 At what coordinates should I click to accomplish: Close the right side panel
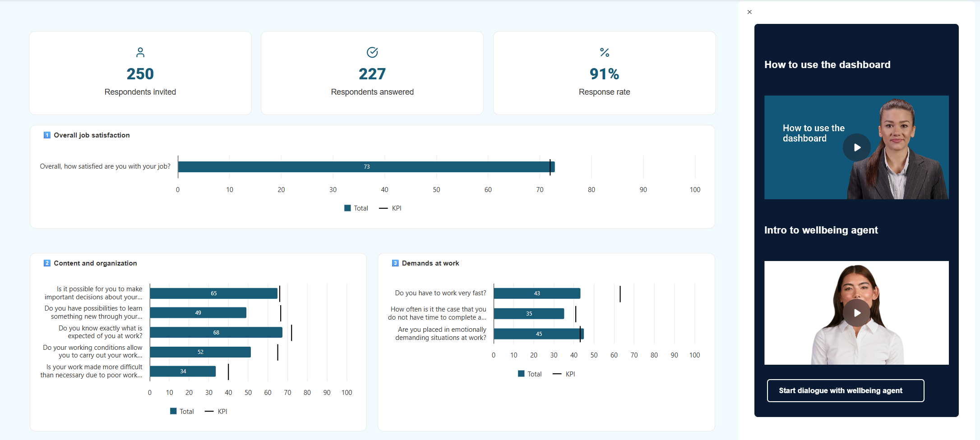pyautogui.click(x=749, y=12)
